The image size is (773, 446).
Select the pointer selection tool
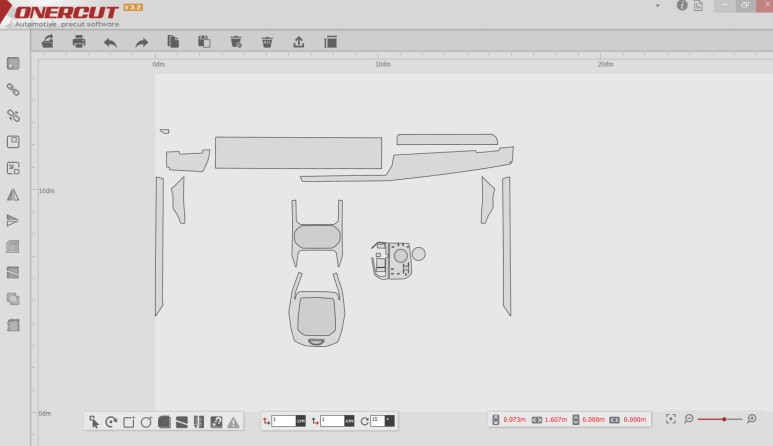pos(94,422)
